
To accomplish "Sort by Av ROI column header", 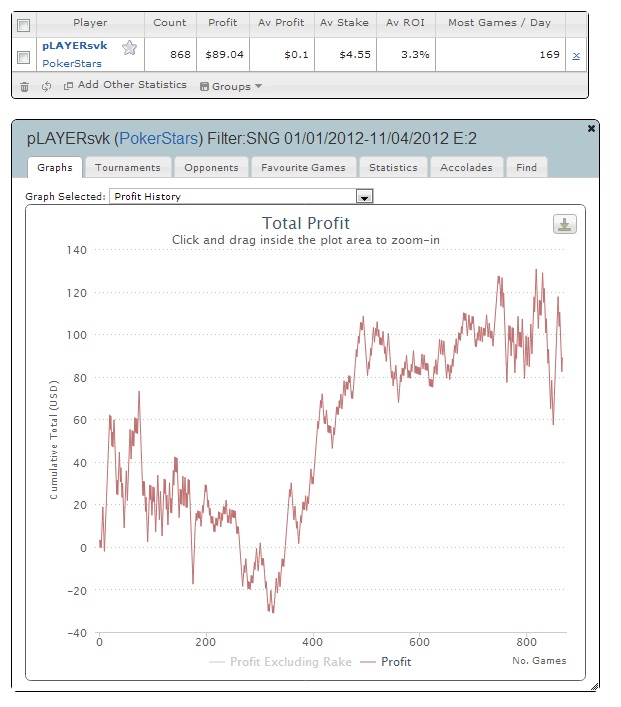I will click(405, 23).
